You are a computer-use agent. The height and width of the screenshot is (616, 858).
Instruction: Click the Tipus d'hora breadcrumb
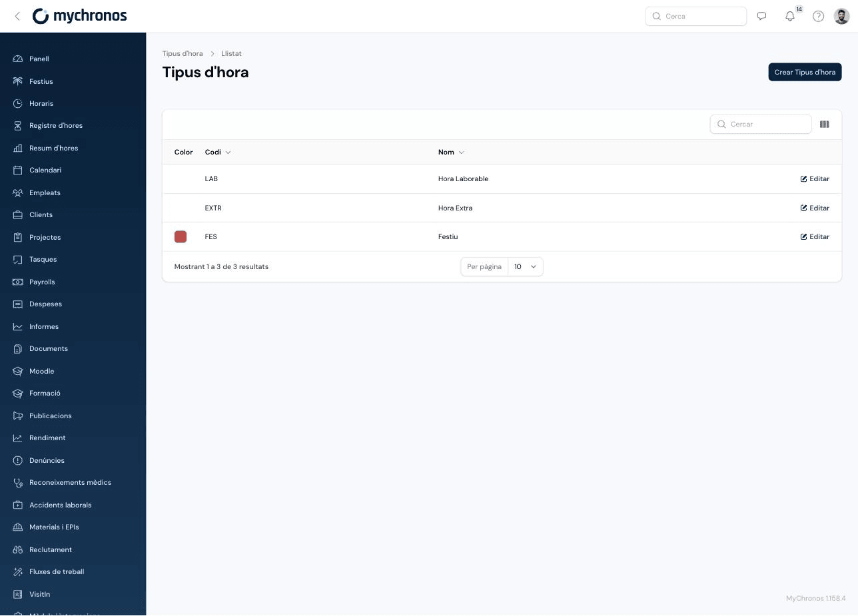(x=183, y=53)
